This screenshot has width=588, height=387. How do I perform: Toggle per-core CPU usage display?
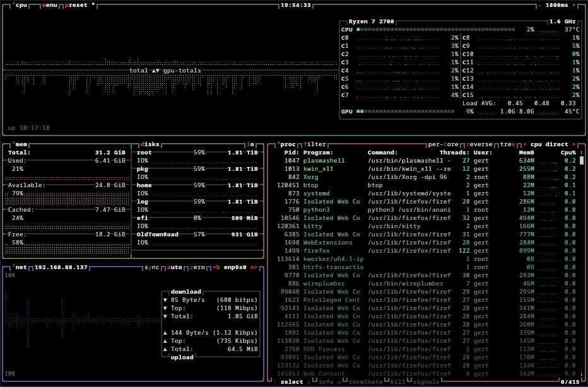pyautogui.click(x=444, y=144)
